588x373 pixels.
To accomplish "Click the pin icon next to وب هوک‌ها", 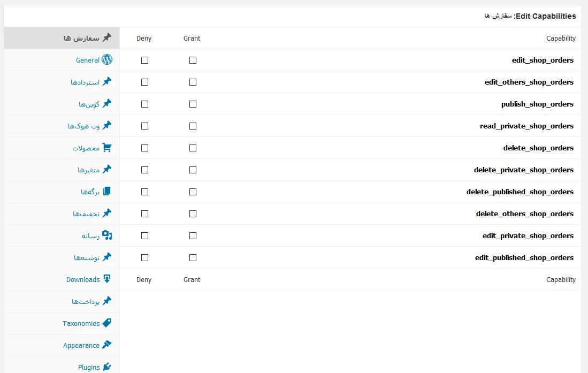I will (107, 125).
